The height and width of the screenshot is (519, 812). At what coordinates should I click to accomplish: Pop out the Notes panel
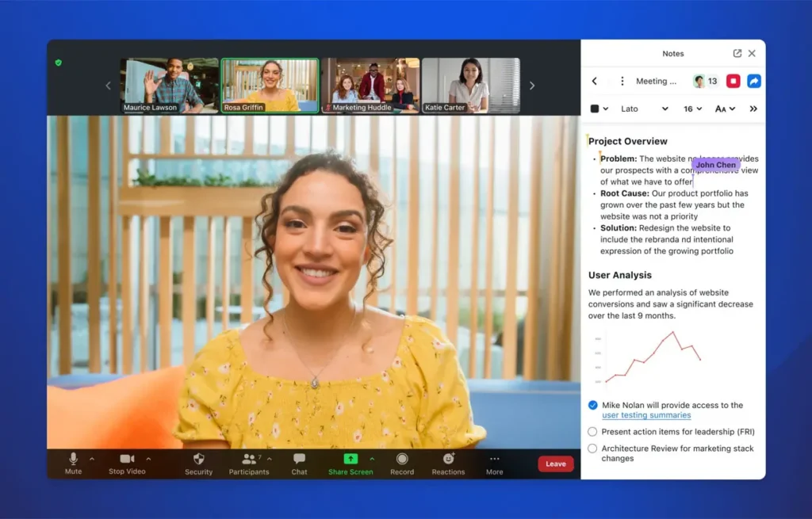tap(737, 54)
